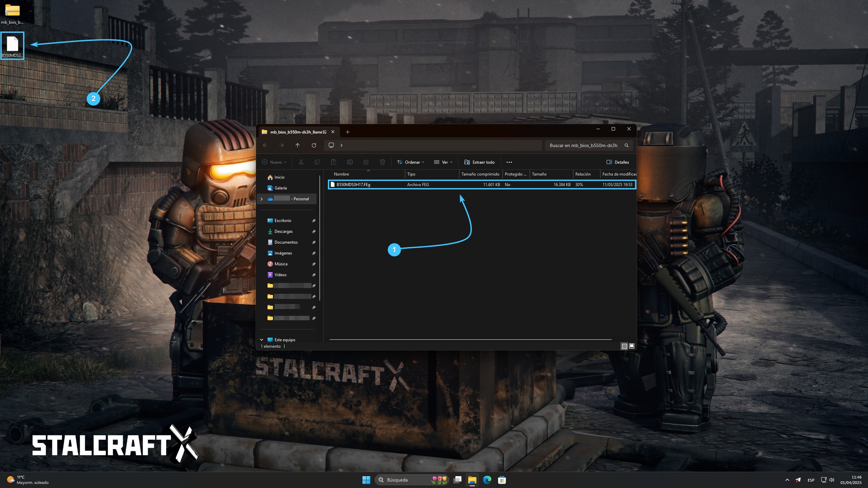The width and height of the screenshot is (868, 488).
Task: Open Inicio in the navigation pane
Action: pos(279,177)
